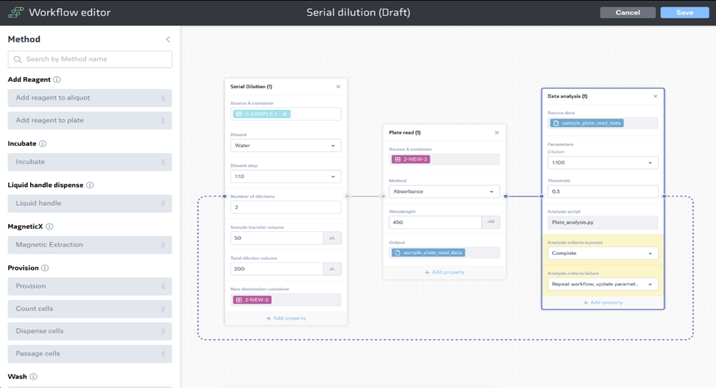Open the Dilution 1:100 dropdown

[x=603, y=163]
